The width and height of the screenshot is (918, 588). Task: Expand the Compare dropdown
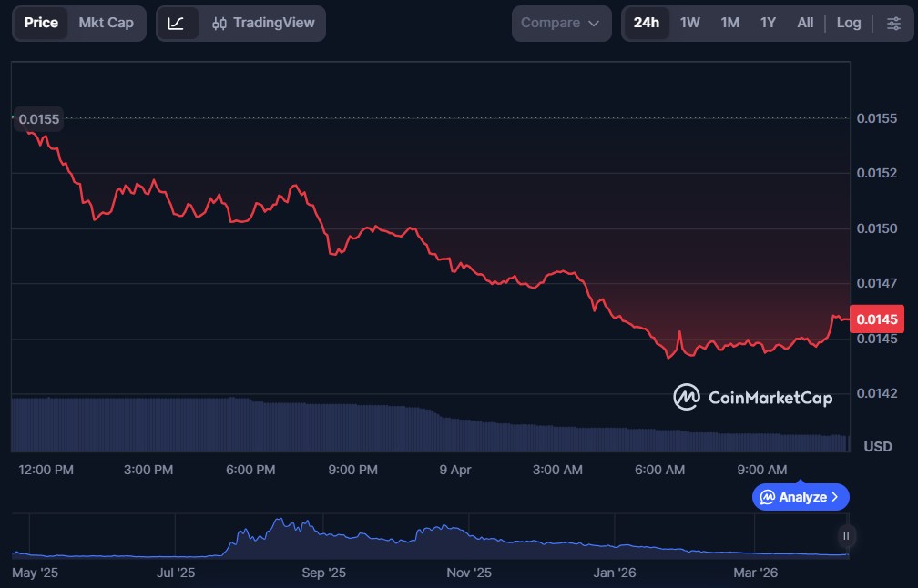tap(561, 23)
